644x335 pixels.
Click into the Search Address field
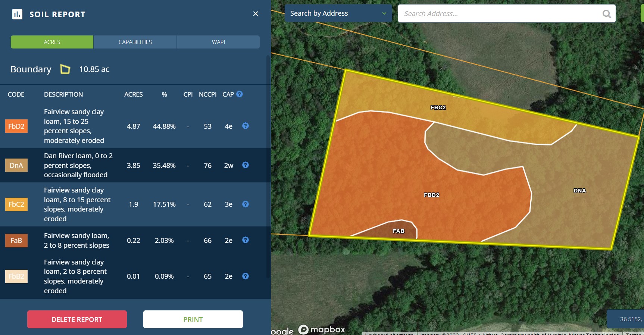[500, 14]
